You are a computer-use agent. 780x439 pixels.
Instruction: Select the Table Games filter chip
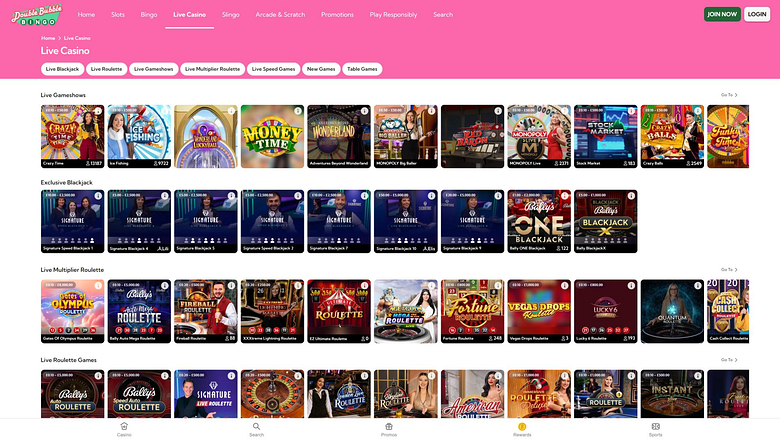tap(362, 69)
